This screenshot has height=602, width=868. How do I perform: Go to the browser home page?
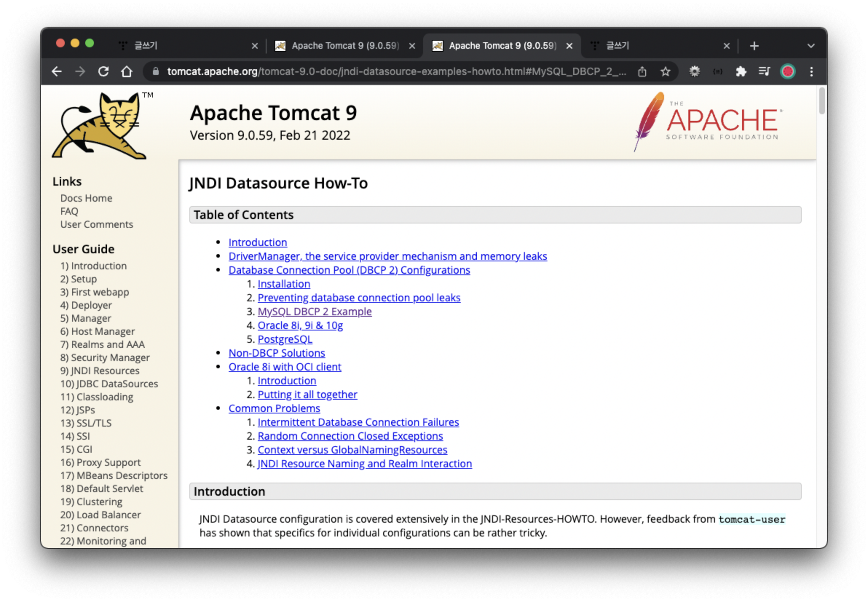click(127, 71)
